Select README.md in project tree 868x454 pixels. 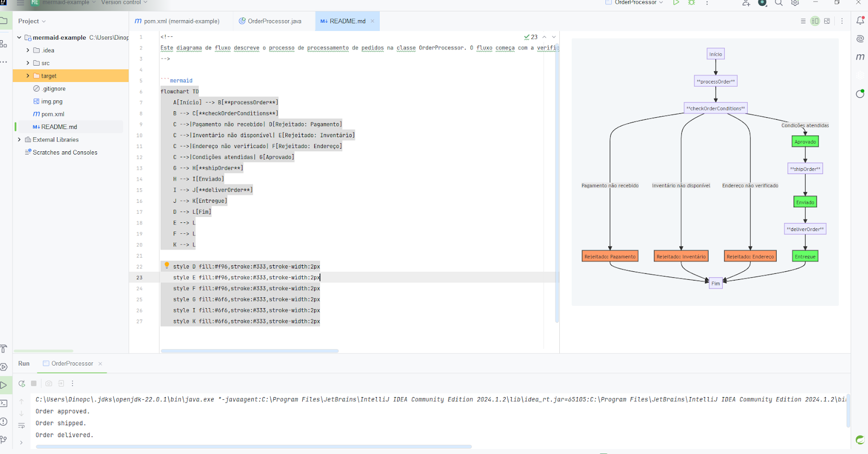point(55,127)
